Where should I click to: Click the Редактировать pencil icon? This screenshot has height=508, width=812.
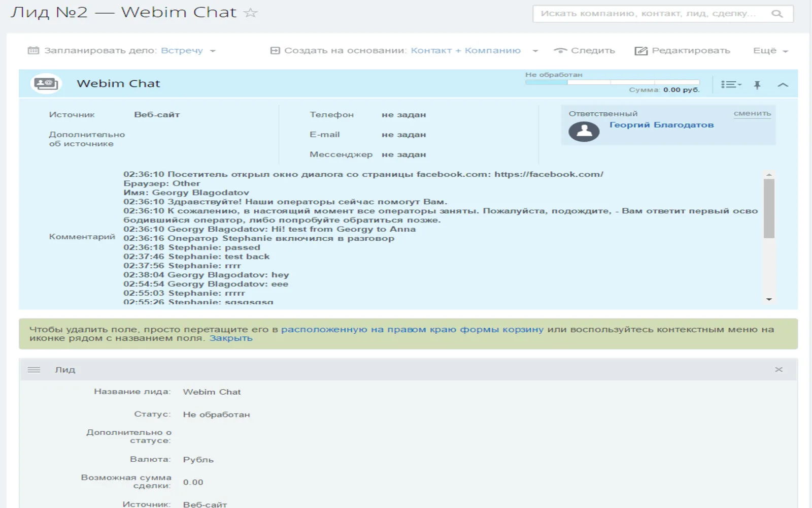641,51
